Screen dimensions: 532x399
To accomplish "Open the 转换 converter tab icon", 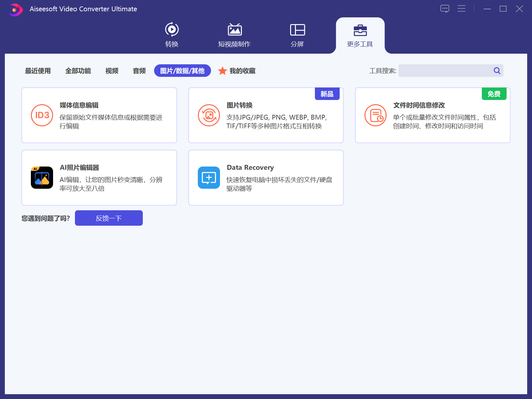I will pos(172,30).
